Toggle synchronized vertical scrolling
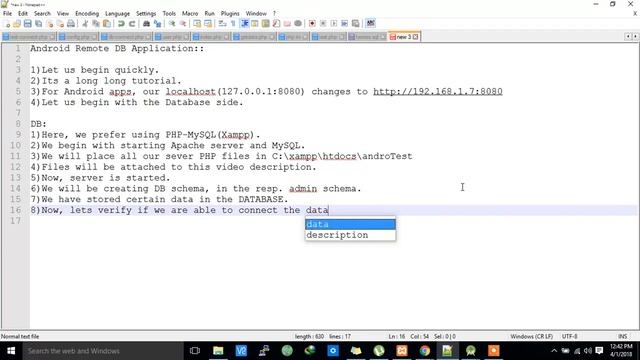Image resolution: width=640 pixels, height=360 pixels. click(x=197, y=24)
